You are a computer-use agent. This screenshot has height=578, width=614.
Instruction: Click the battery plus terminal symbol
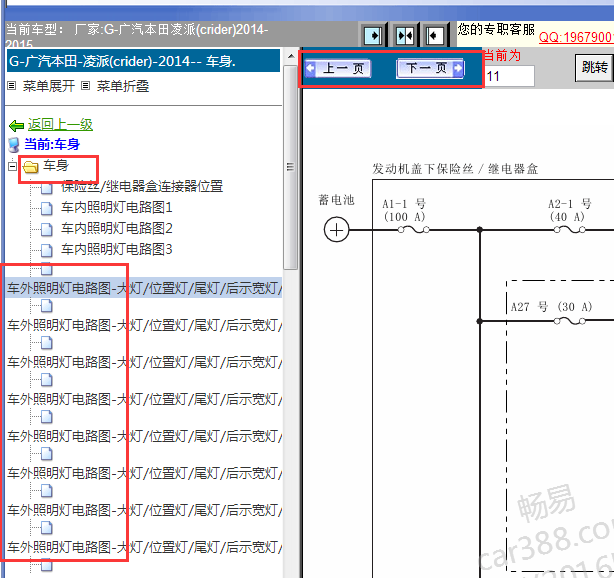[336, 230]
